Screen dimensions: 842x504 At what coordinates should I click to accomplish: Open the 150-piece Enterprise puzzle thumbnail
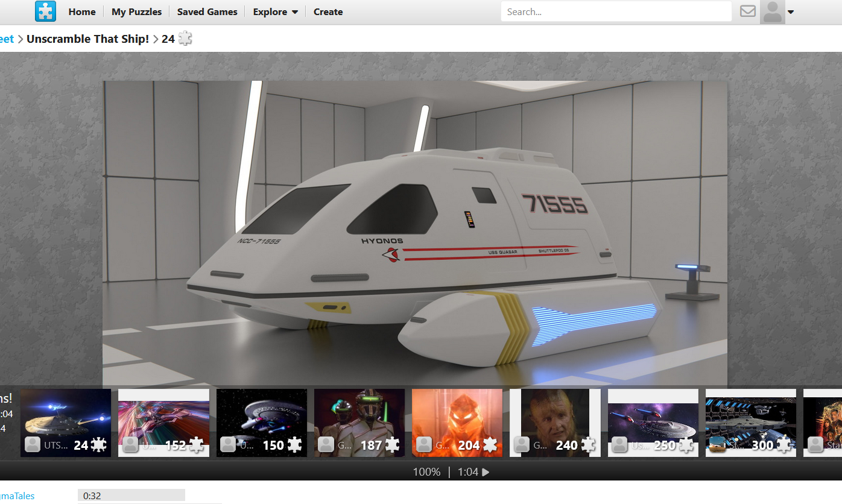[262, 423]
